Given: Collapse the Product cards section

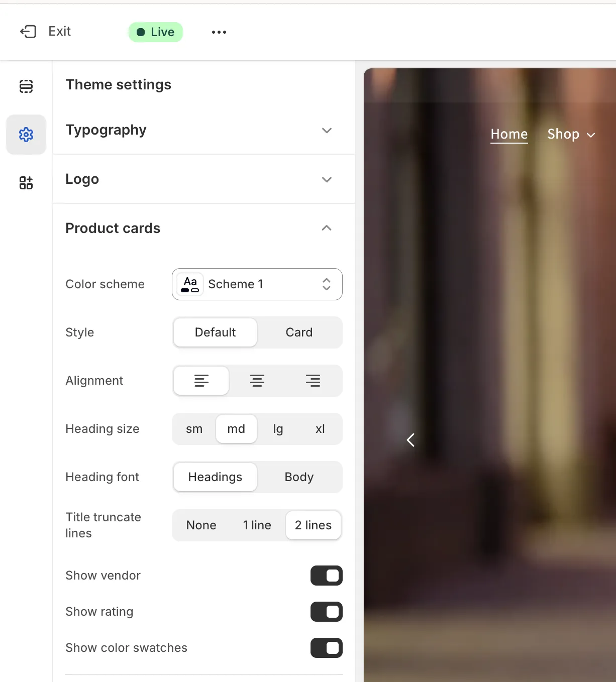Looking at the screenshot, I should pyautogui.click(x=327, y=228).
